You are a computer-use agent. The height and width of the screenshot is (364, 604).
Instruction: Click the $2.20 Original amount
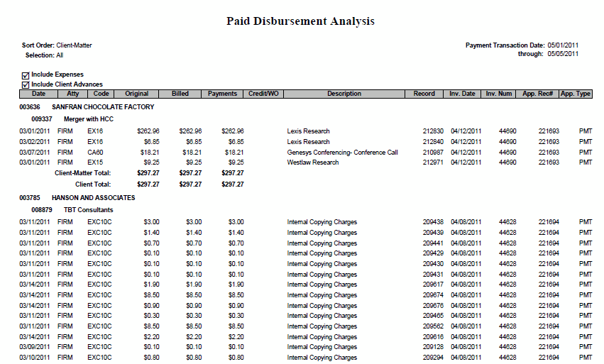pyautogui.click(x=151, y=337)
